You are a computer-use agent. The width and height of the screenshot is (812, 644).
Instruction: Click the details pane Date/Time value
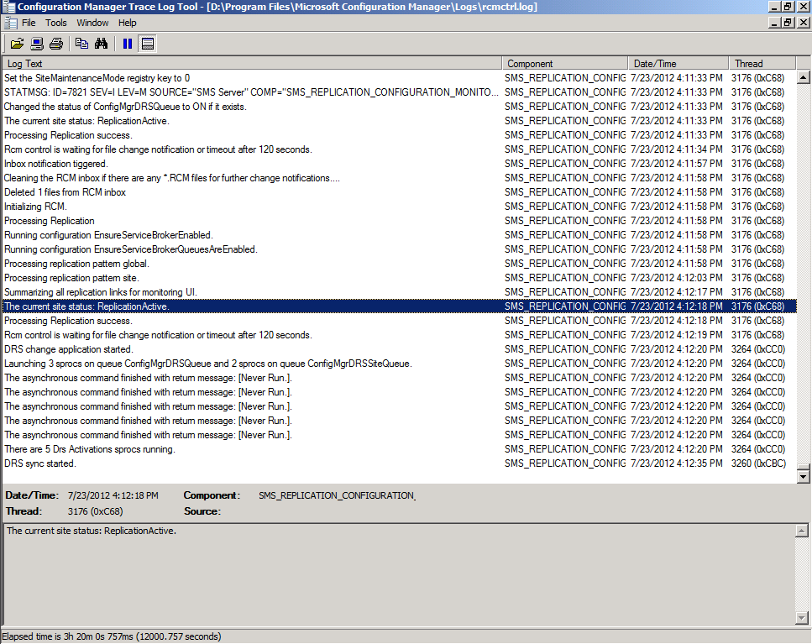pos(113,495)
